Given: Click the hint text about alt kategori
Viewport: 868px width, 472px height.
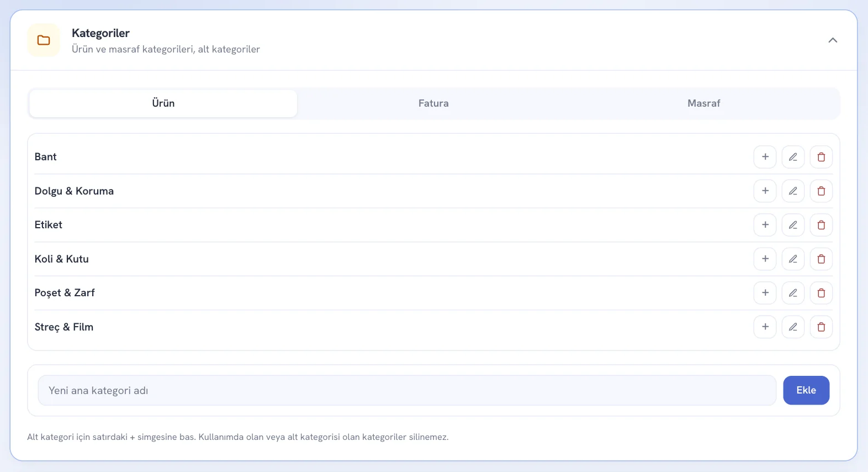Looking at the screenshot, I should pos(237,437).
